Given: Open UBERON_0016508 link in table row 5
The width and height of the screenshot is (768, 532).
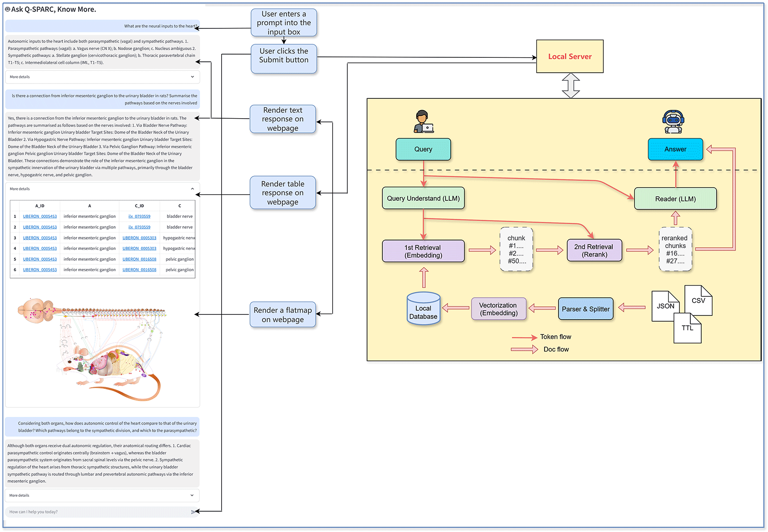Looking at the screenshot, I should coord(140,259).
